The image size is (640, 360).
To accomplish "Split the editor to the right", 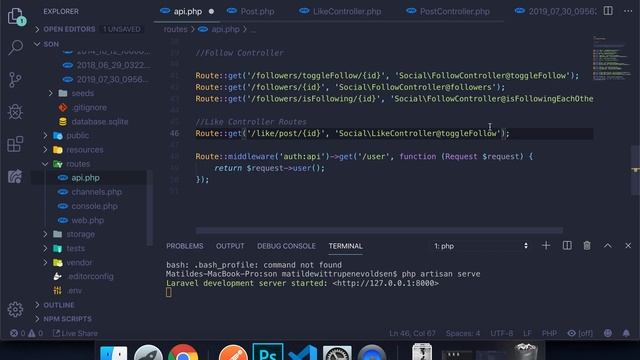I will [x=608, y=11].
